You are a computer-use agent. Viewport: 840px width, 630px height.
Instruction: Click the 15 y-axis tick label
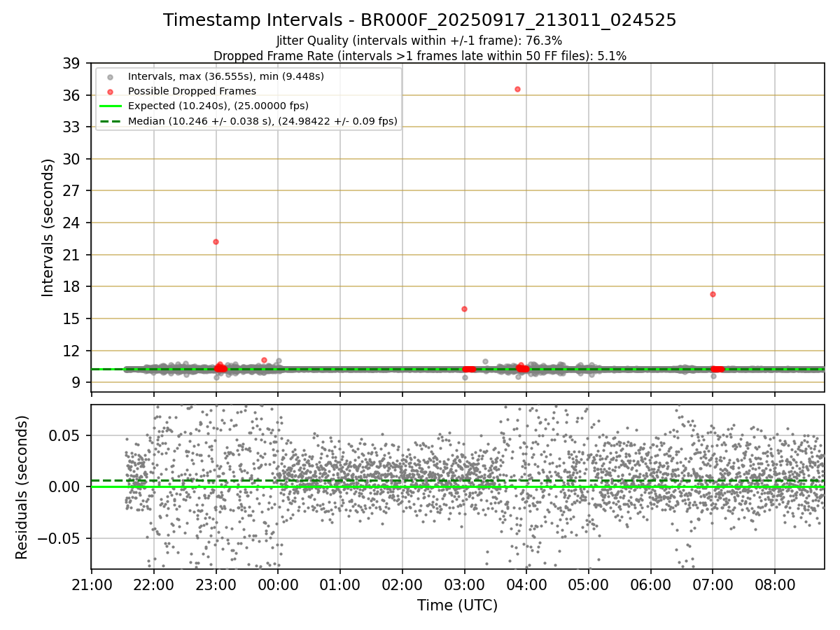pos(71,318)
